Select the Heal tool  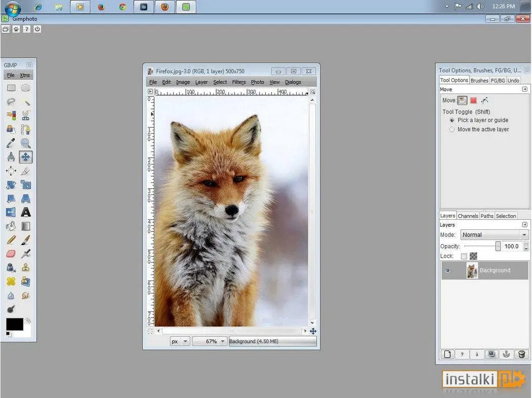click(x=11, y=282)
